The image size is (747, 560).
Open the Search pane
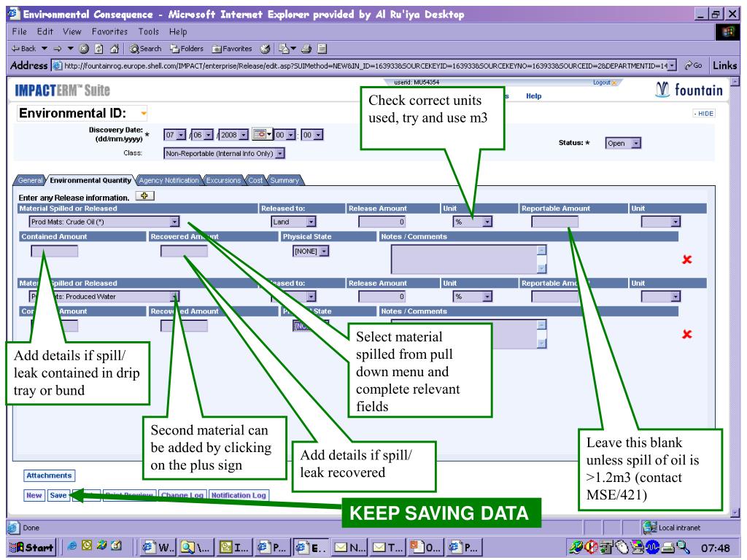pos(146,49)
